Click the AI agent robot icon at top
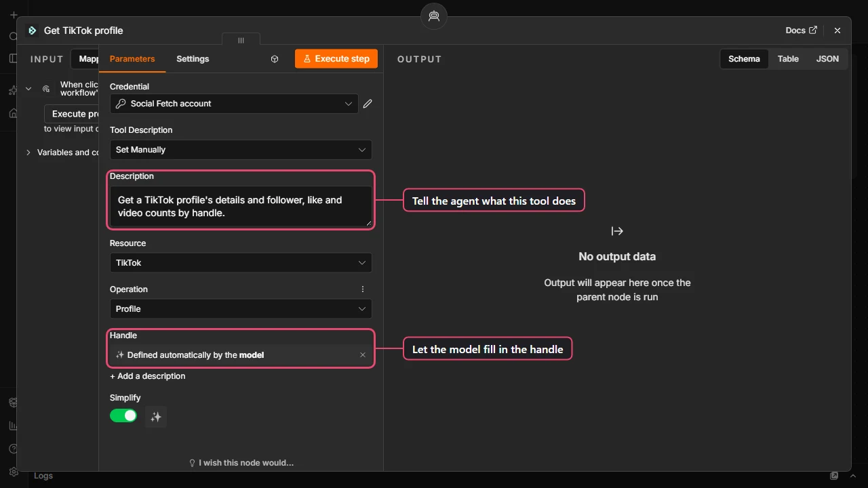Viewport: 868px width, 488px height. 434,16
